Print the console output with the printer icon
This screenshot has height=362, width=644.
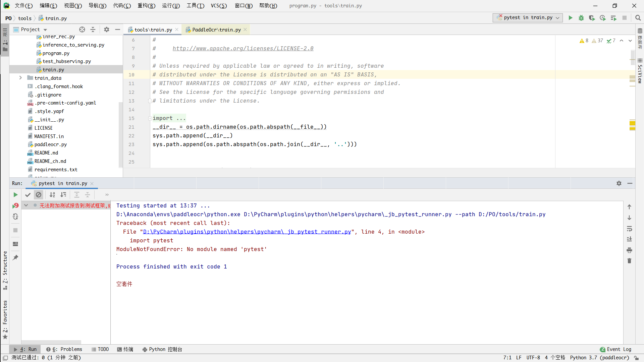629,250
